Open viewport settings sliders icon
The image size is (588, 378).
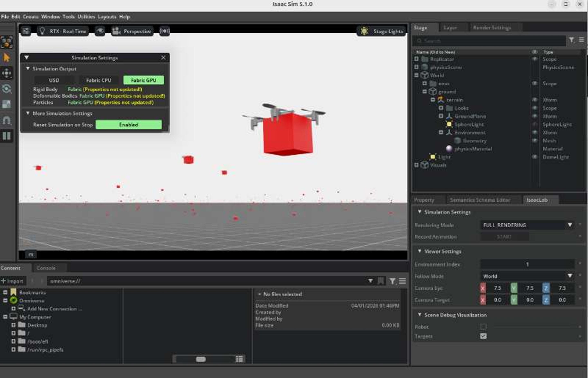click(x=26, y=31)
